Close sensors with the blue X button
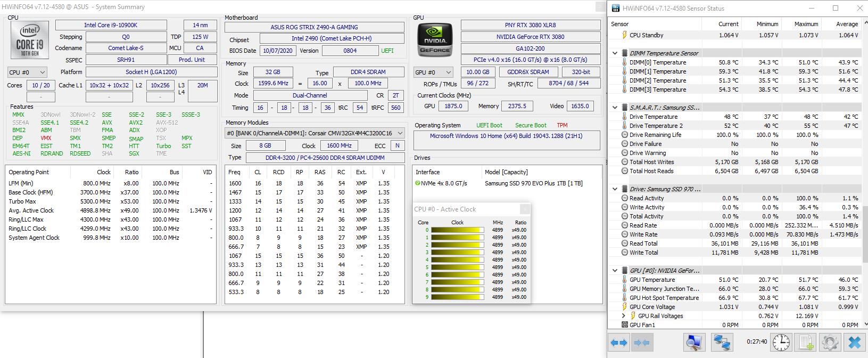The width and height of the screenshot is (868, 358). coord(854,342)
